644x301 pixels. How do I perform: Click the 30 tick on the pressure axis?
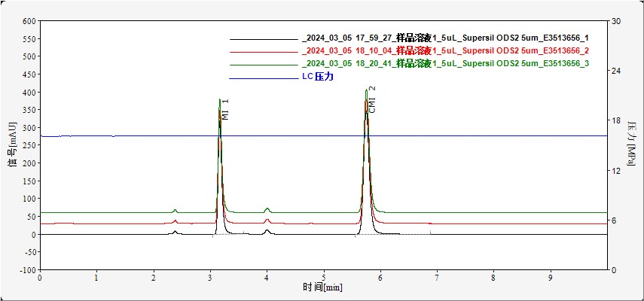615,21
